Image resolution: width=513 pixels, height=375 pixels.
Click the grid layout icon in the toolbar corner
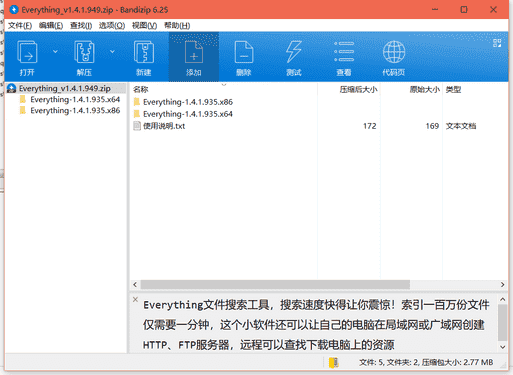(497, 43)
